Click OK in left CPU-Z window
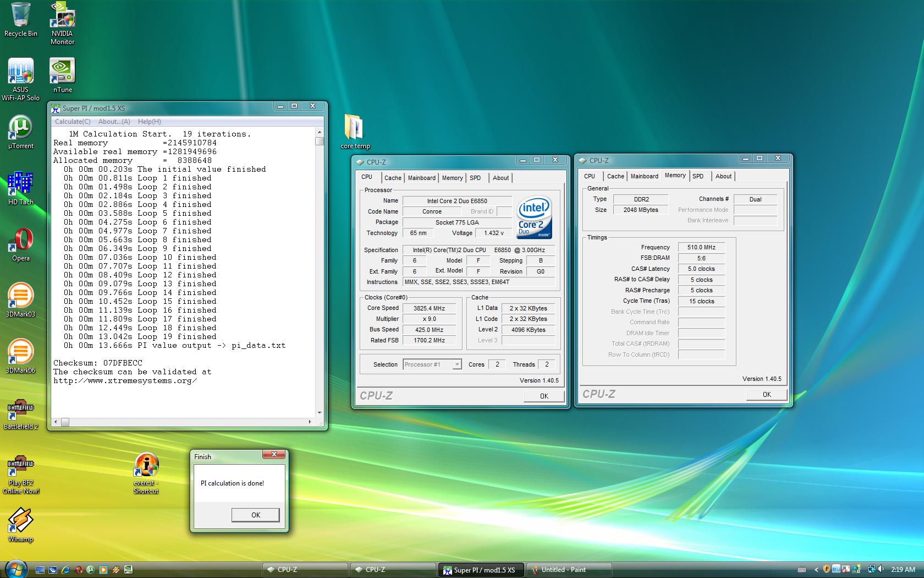Screen dimensions: 924x578 tap(544, 396)
